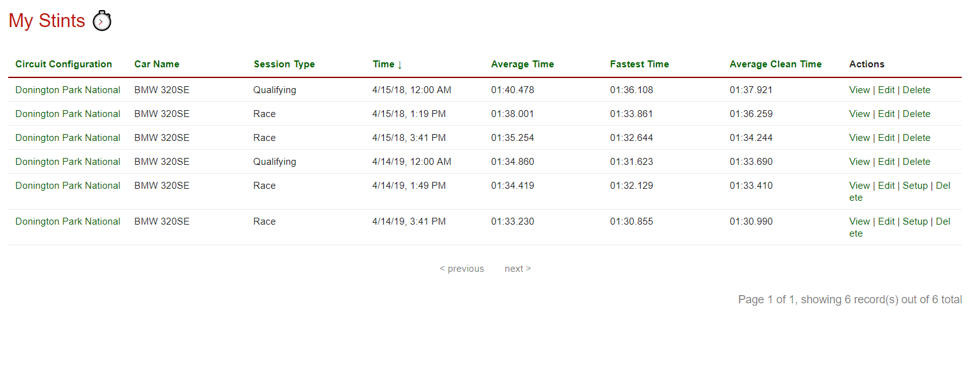
Task: Click the Actions column header
Action: click(867, 64)
